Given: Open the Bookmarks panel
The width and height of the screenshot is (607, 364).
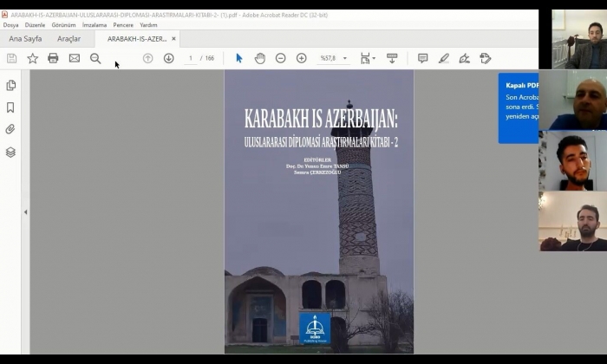Looking at the screenshot, I should pyautogui.click(x=10, y=107).
